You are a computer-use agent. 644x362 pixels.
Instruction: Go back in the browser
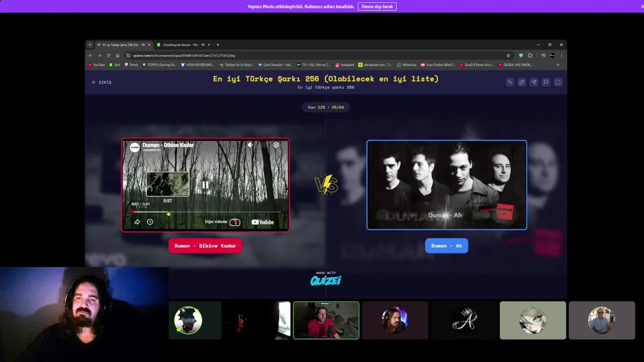(91, 55)
